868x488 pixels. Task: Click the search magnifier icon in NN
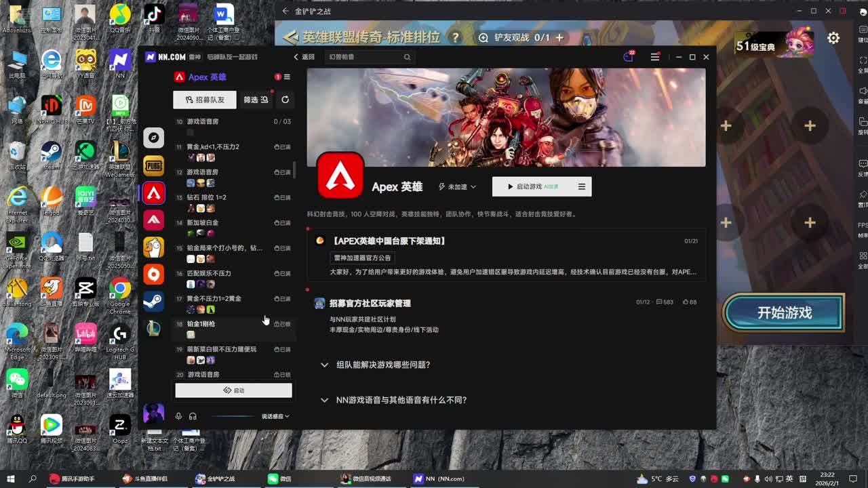point(407,58)
